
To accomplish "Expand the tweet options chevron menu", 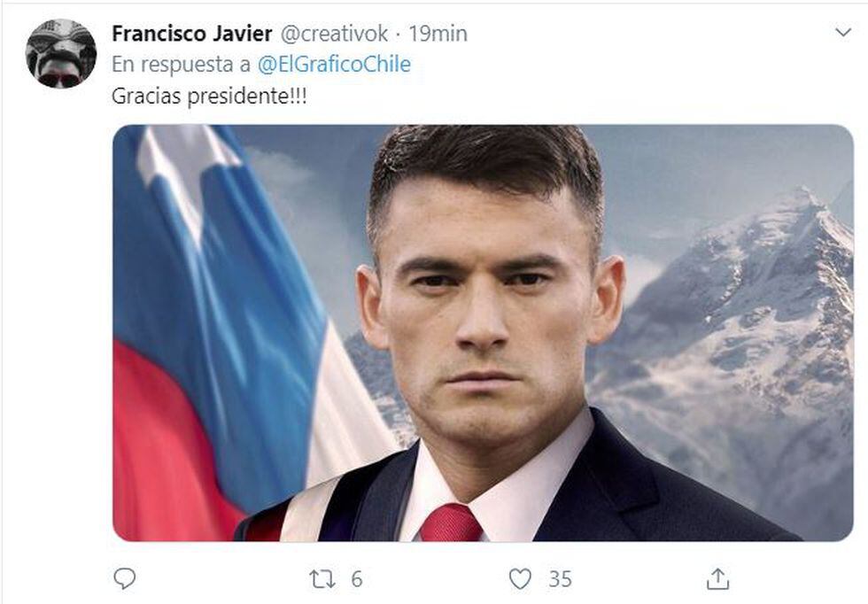I will (x=843, y=33).
